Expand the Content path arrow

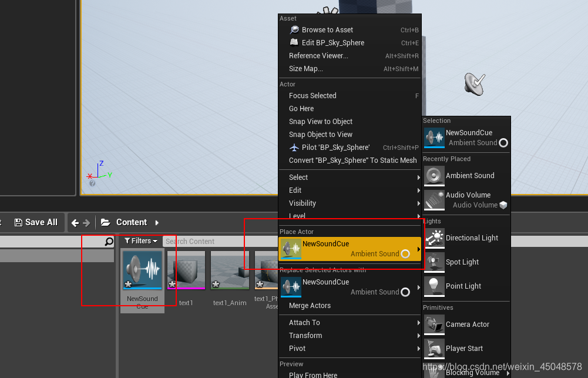(x=157, y=223)
